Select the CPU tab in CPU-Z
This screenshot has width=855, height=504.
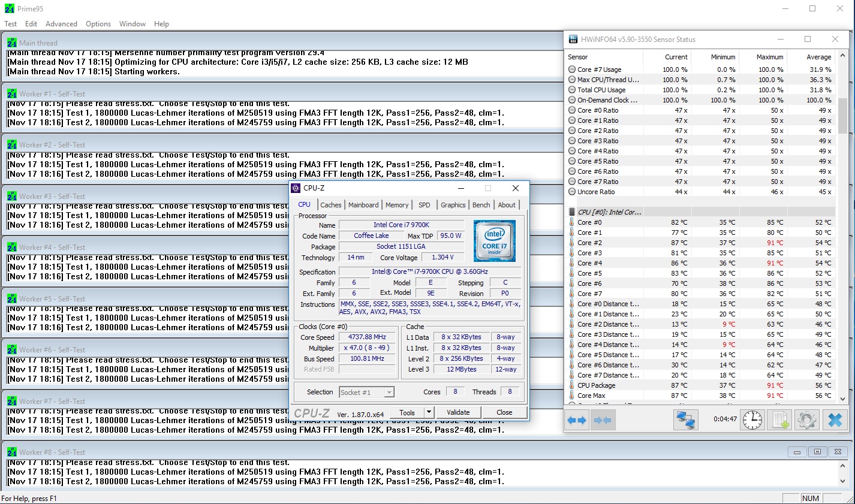pos(305,204)
